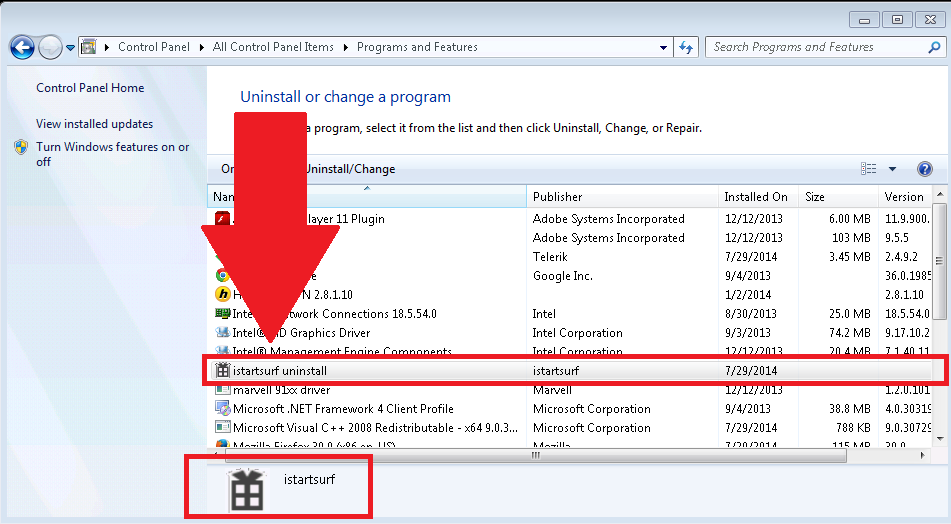Go to Control Panel Home

pos(90,88)
